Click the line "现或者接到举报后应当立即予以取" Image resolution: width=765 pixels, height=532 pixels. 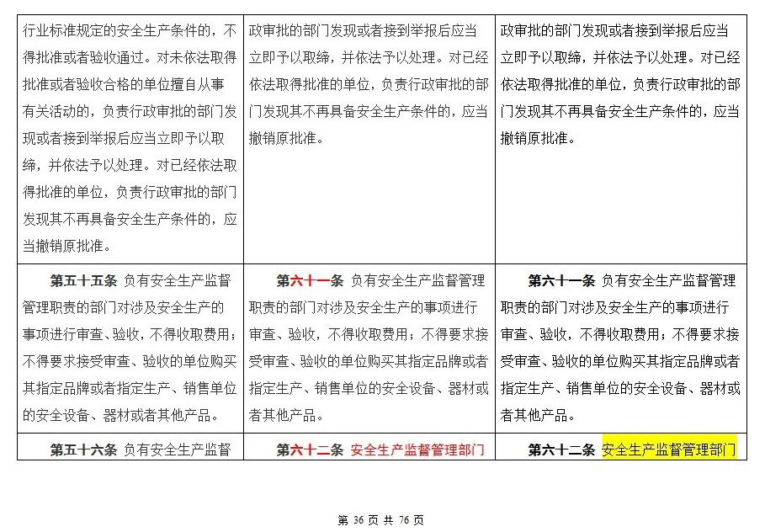pos(124,138)
